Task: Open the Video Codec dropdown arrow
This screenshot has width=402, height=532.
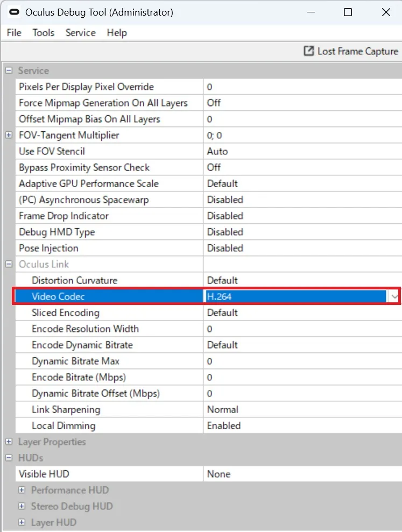Action: point(393,296)
